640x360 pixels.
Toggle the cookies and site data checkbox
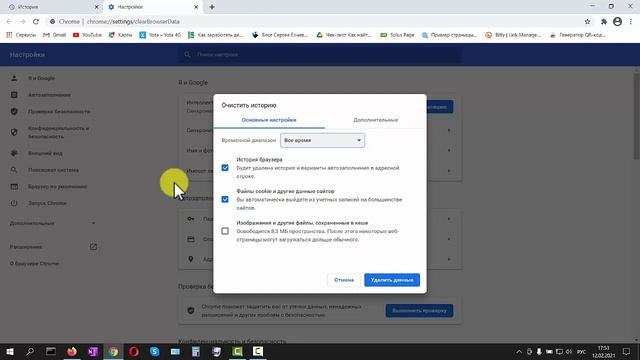click(225, 199)
